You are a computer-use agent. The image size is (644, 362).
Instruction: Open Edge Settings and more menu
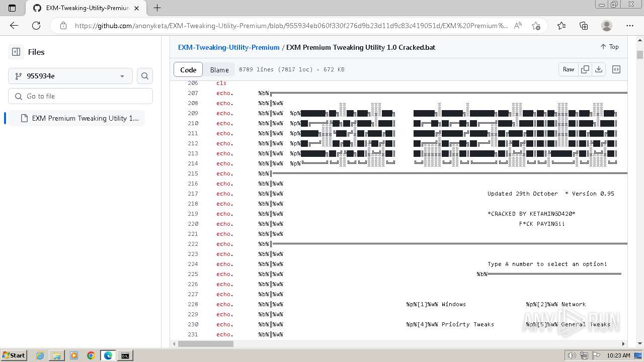(630, 26)
